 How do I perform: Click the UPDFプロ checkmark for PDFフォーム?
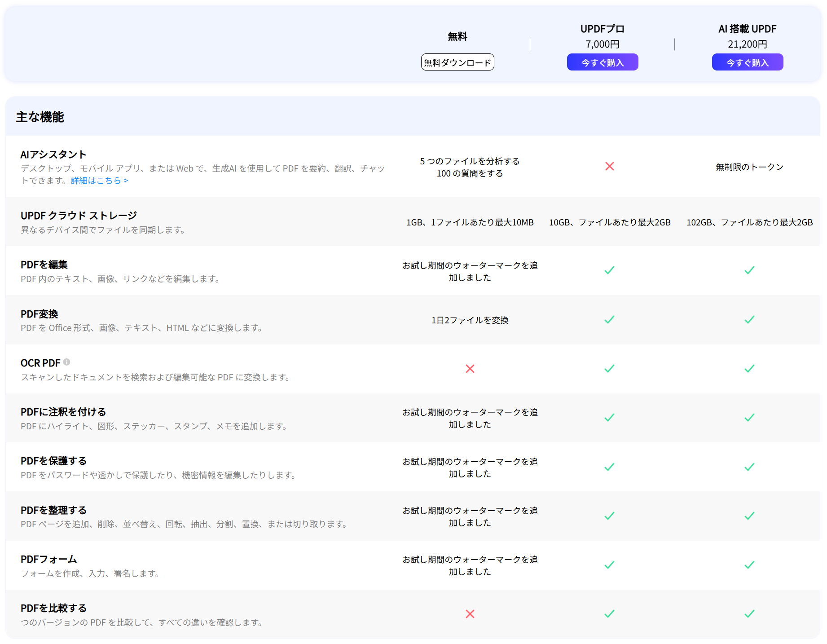click(x=610, y=565)
